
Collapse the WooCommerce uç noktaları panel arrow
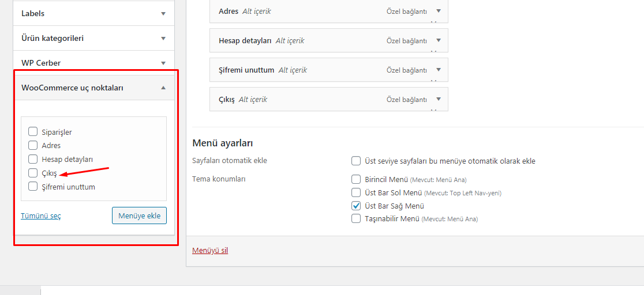[x=163, y=88]
